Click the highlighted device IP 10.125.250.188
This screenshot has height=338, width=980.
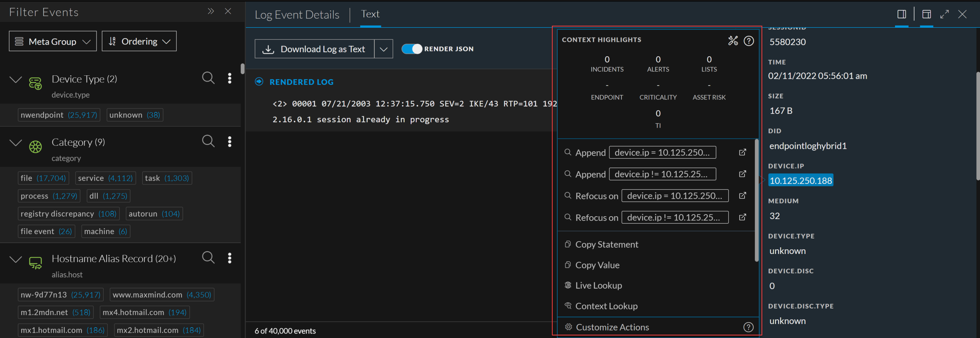click(800, 181)
